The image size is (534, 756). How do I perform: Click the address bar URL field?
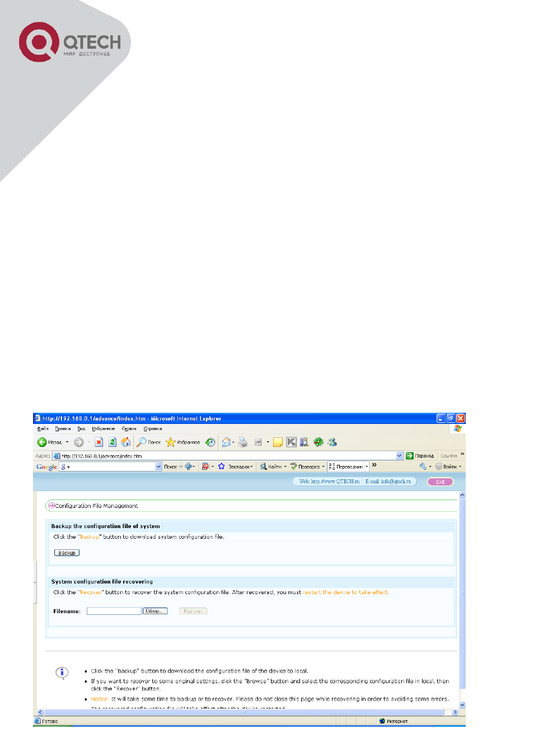click(x=228, y=456)
